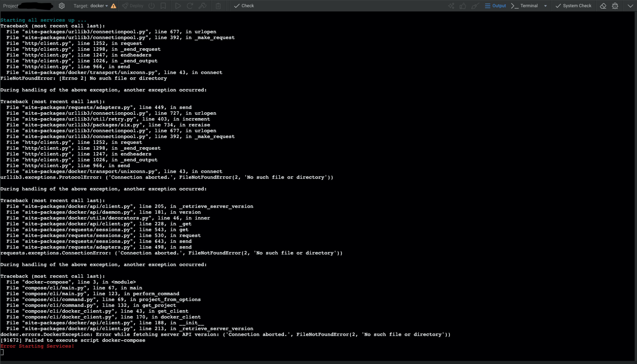Expand the Terminal dropdown arrow
This screenshot has width=637, height=364.
click(x=545, y=6)
